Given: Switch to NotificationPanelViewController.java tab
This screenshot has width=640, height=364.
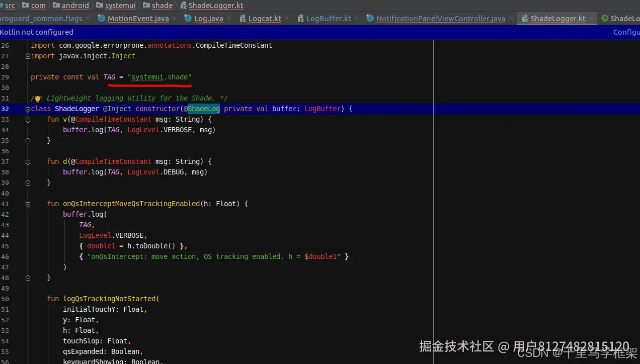Looking at the screenshot, I should click(441, 19).
